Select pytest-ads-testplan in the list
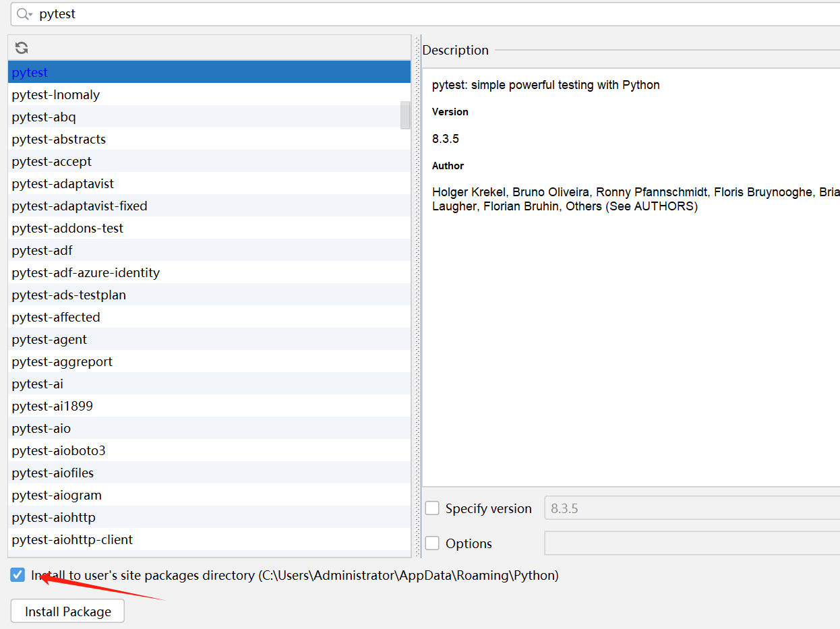Screen dimensions: 840x629 pos(209,295)
